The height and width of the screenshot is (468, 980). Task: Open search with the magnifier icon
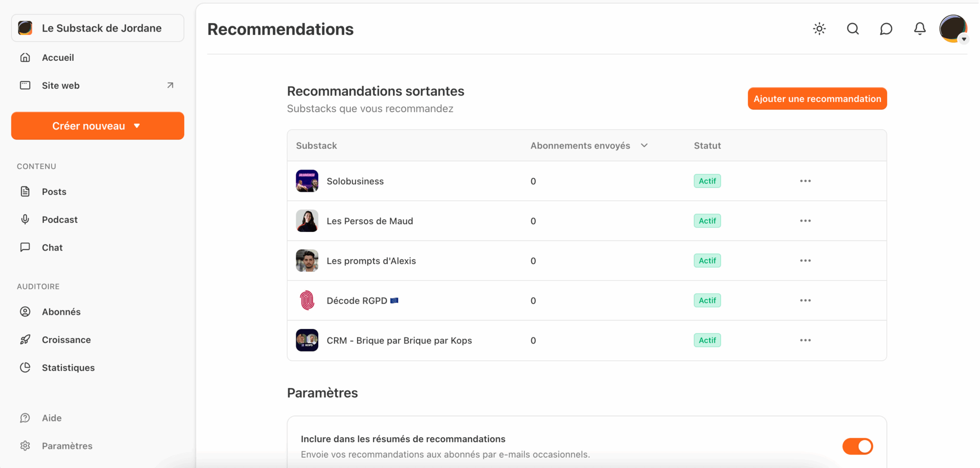pos(853,29)
